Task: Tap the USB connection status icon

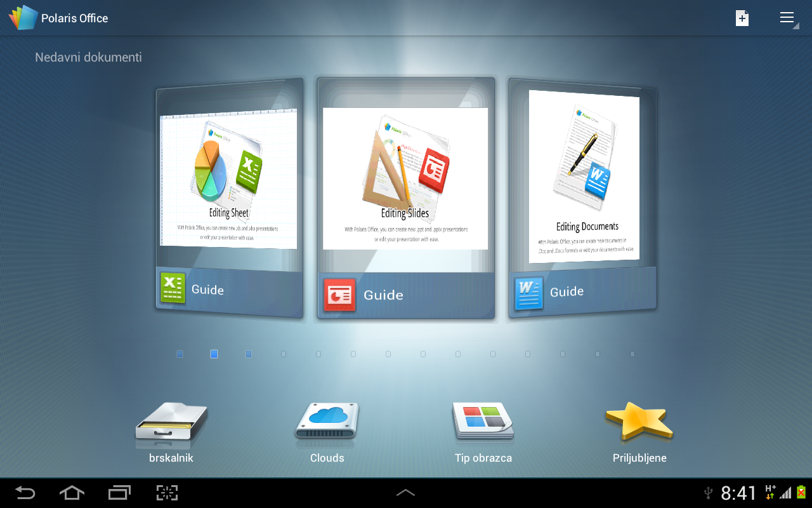Action: pos(709,493)
